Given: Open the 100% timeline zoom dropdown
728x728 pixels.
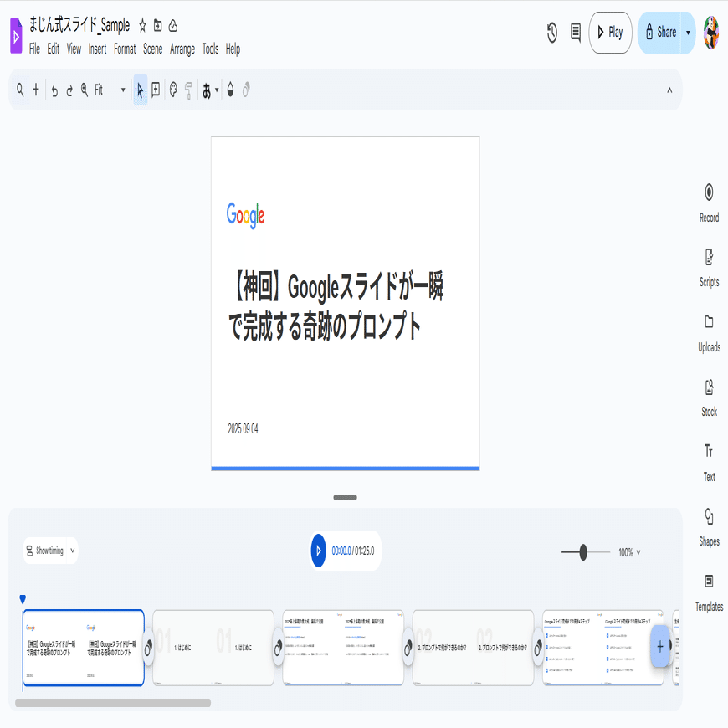Looking at the screenshot, I should click(629, 552).
